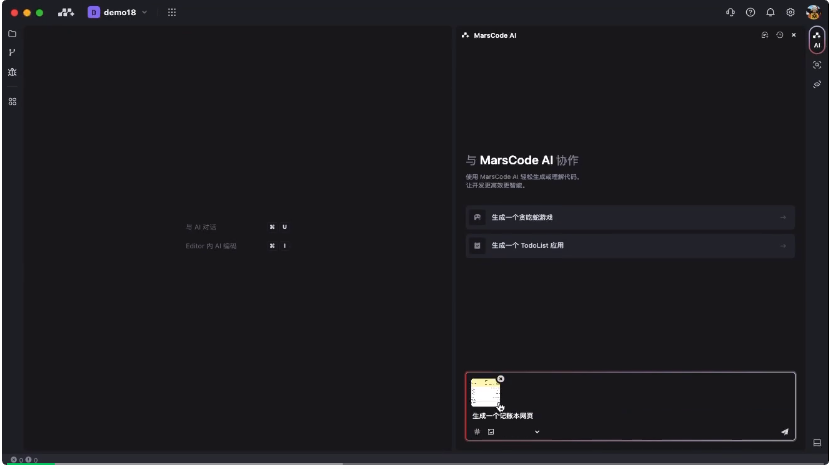
Task: Remove the attached image thumbnail
Action: click(x=501, y=379)
